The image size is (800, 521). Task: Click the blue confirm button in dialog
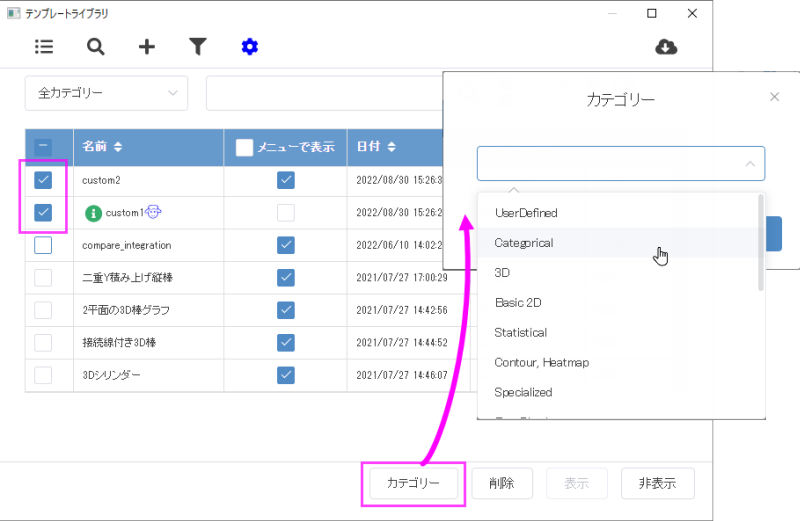[x=774, y=234]
